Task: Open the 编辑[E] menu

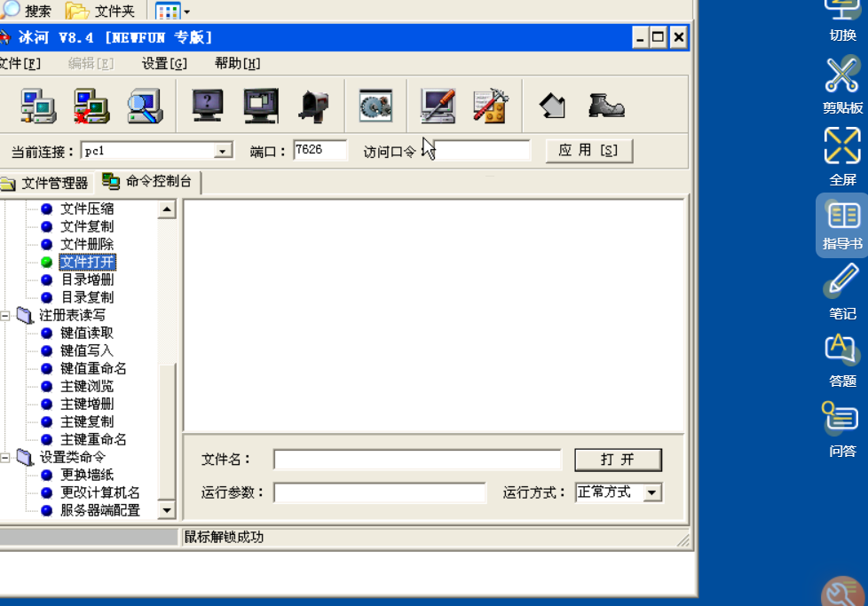Action: [x=91, y=64]
